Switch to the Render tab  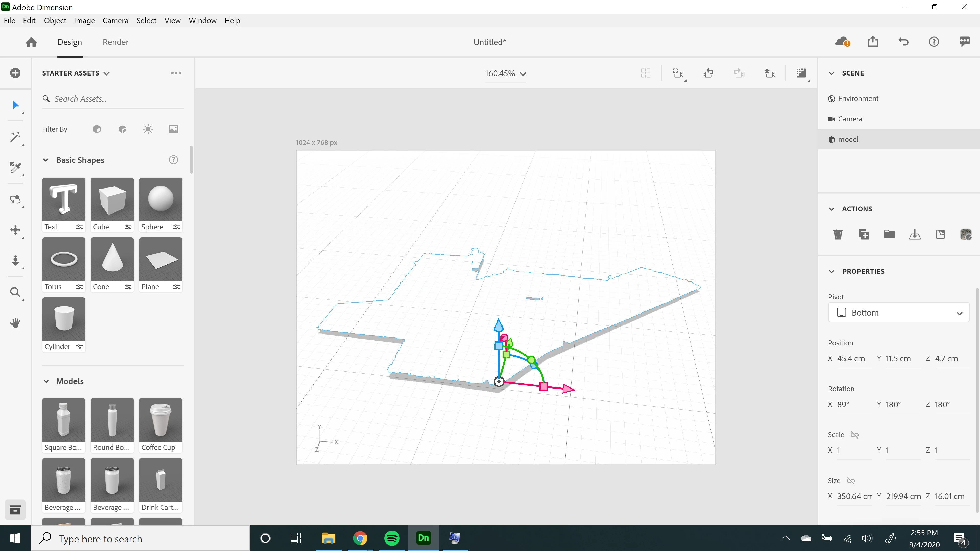pos(115,42)
